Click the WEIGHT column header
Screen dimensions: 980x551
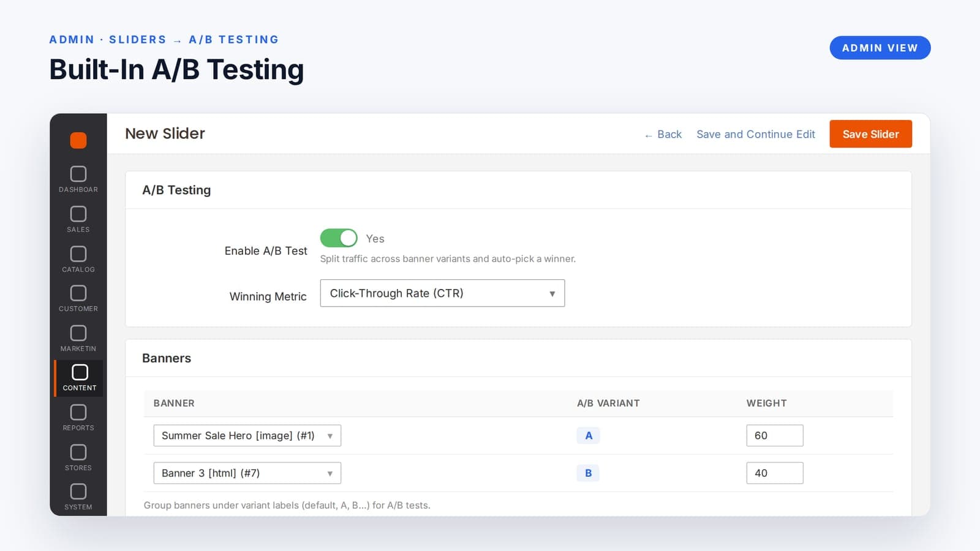click(766, 403)
